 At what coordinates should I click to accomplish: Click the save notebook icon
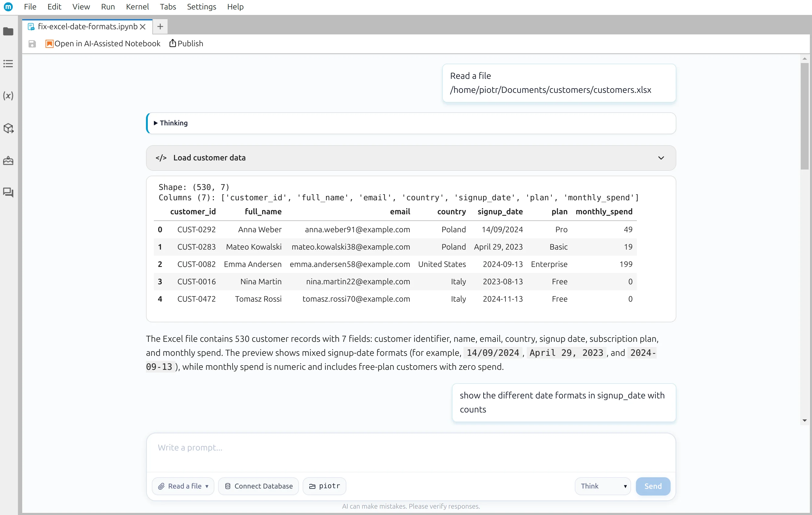pos(32,44)
